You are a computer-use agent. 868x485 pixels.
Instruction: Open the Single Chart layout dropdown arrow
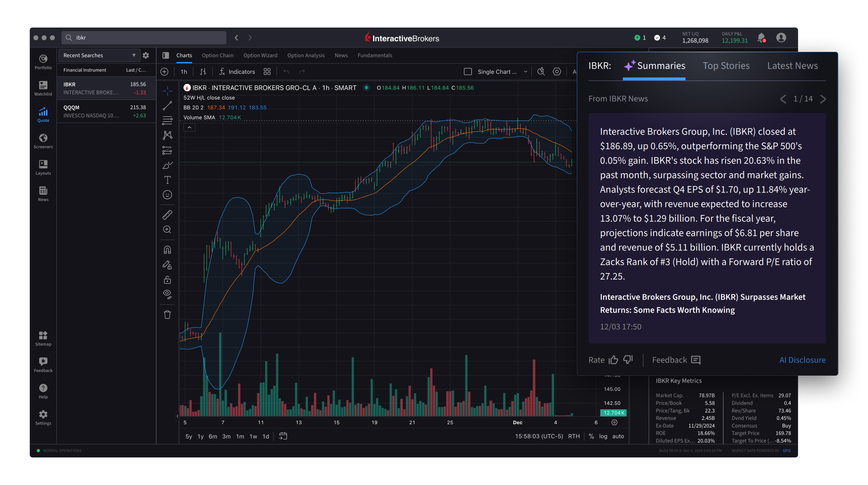tap(525, 72)
